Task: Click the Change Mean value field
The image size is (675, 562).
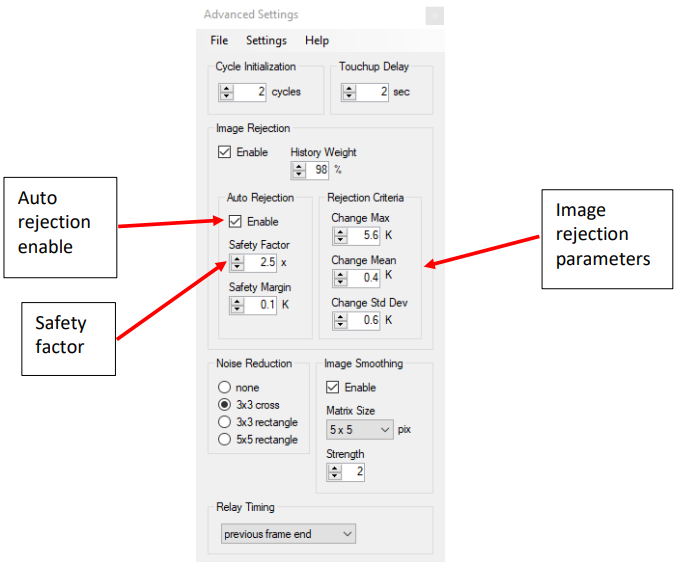Action: (x=364, y=278)
